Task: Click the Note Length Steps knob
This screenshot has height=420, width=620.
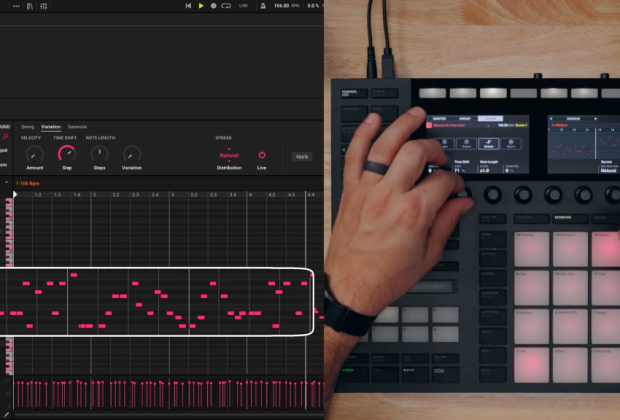Action: click(99, 153)
